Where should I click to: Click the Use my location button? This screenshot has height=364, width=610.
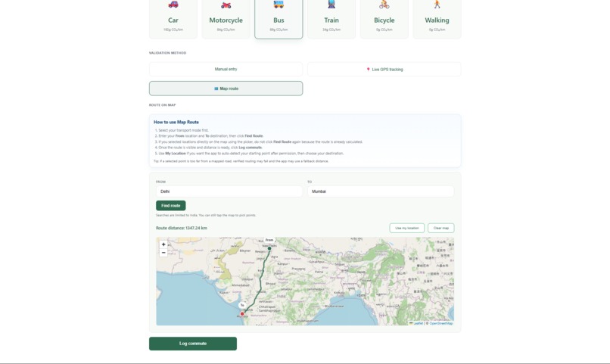coord(407,228)
